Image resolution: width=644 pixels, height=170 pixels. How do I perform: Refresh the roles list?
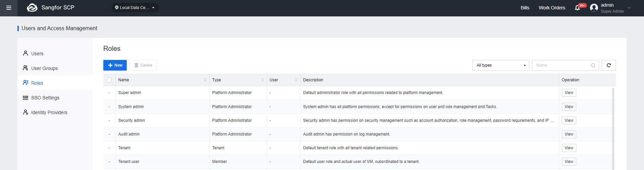click(609, 65)
